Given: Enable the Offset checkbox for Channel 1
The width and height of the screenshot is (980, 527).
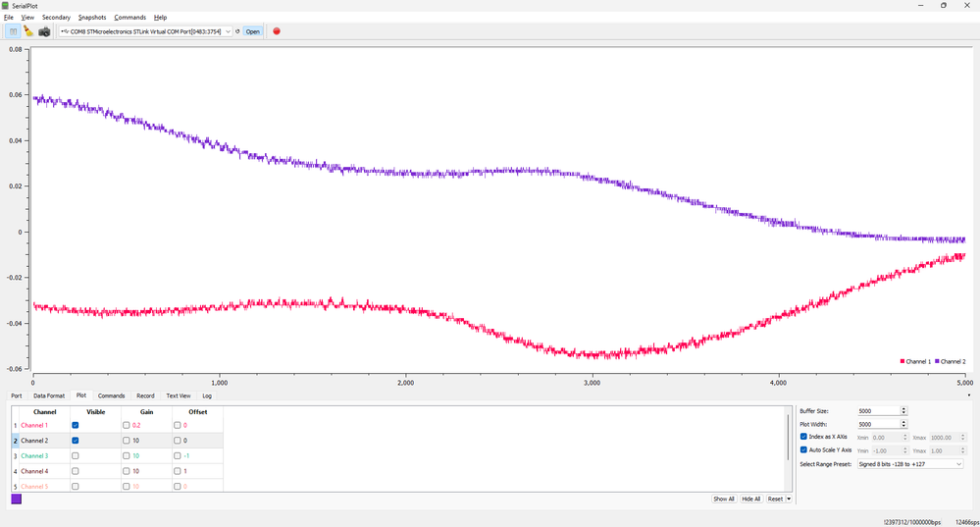Looking at the screenshot, I should (x=177, y=425).
